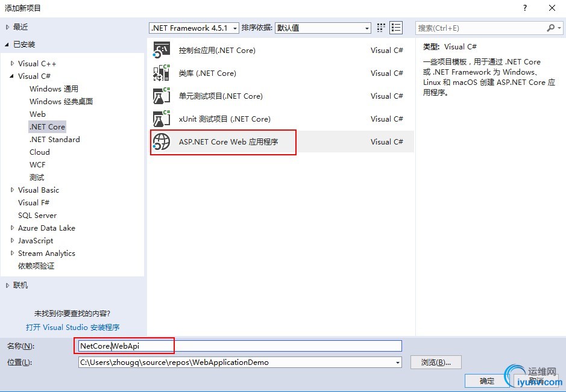Switch to the small icons list view
This screenshot has width=566, height=392.
(396, 28)
